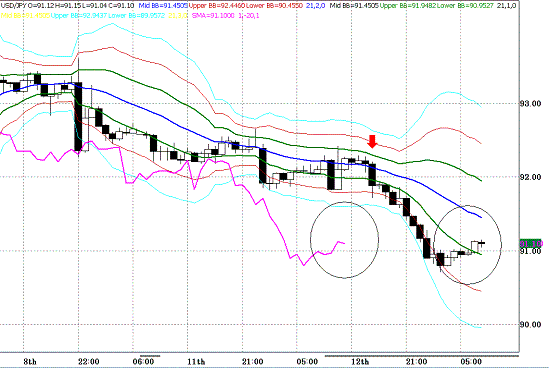Click the 90.00 price axis label

point(531,325)
